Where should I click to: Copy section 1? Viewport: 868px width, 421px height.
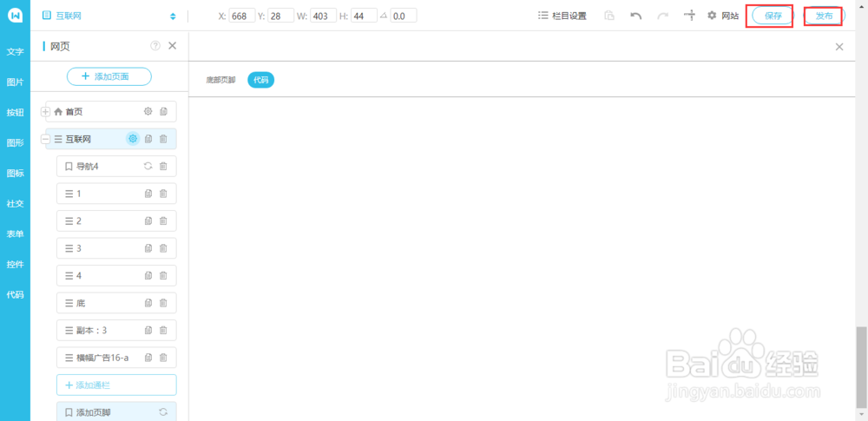148,194
